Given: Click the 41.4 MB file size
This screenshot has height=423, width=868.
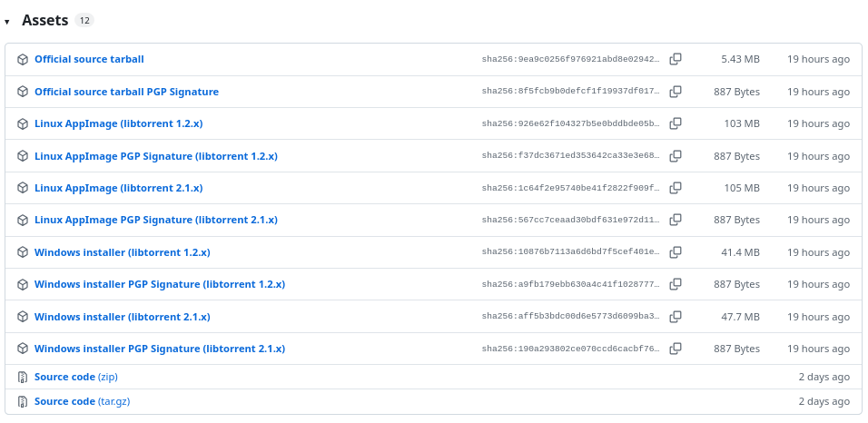Looking at the screenshot, I should 740,252.
